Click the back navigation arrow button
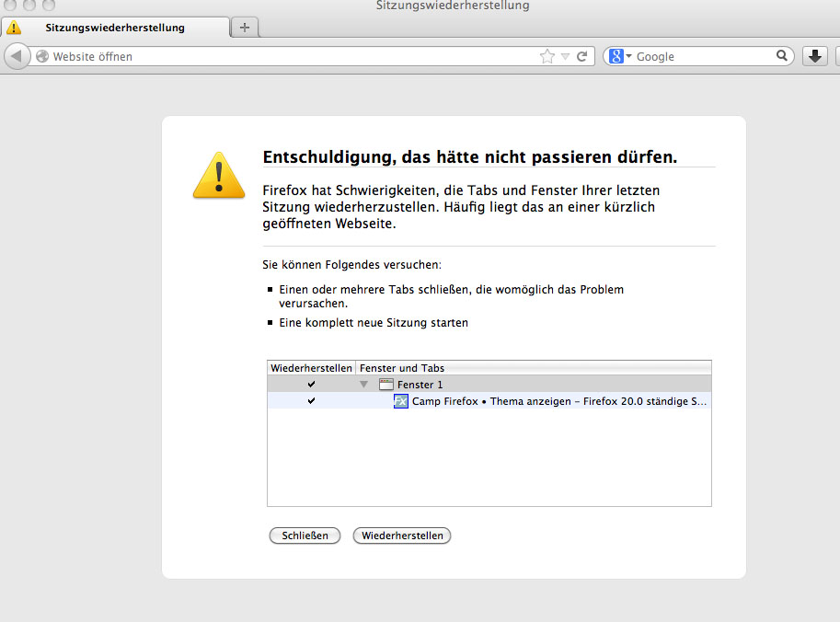 click(x=17, y=56)
